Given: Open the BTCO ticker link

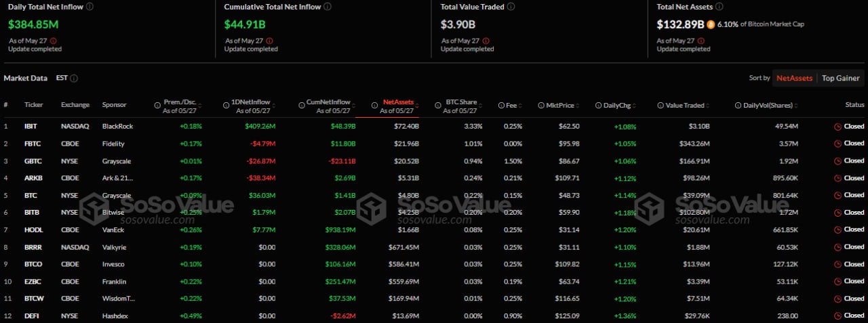Looking at the screenshot, I should pyautogui.click(x=33, y=264).
